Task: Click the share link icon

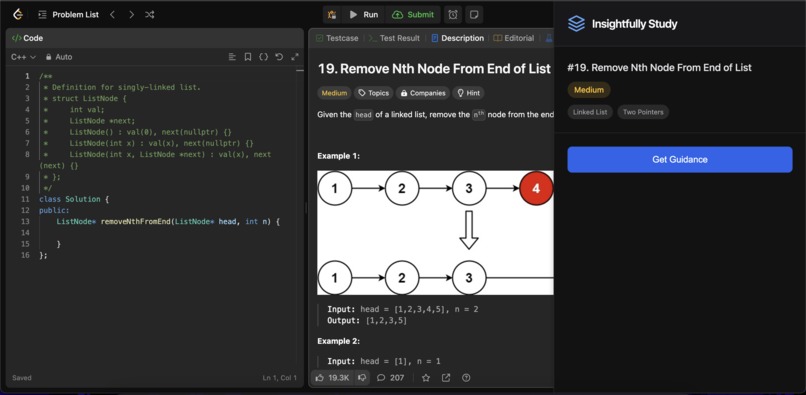Action: click(446, 378)
